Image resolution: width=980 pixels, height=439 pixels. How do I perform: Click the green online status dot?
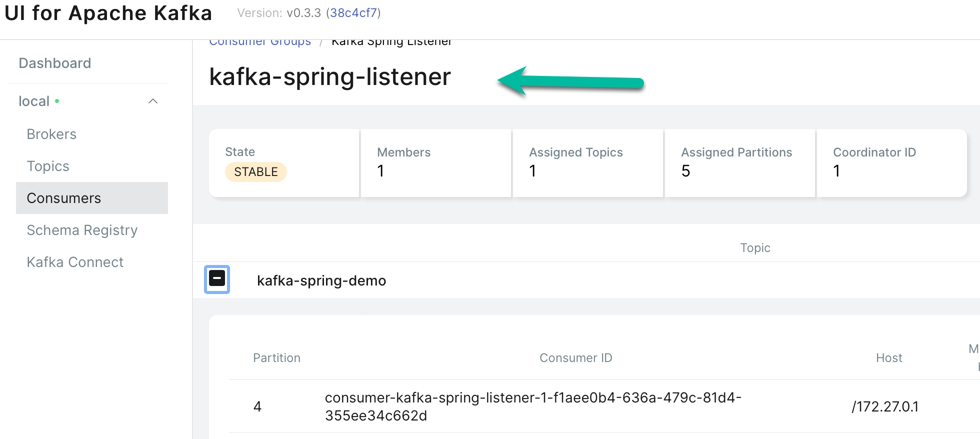pyautogui.click(x=57, y=101)
